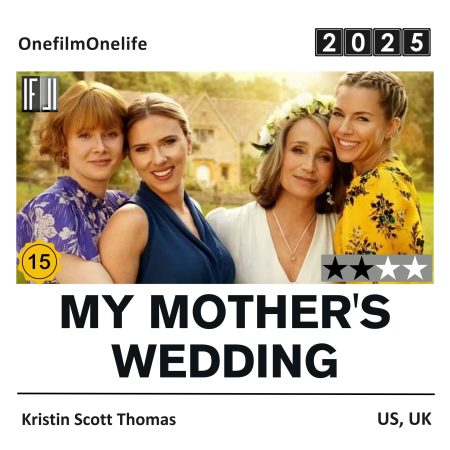The image size is (450, 450).
Task: Select the fourth white rating star
Action: click(415, 269)
